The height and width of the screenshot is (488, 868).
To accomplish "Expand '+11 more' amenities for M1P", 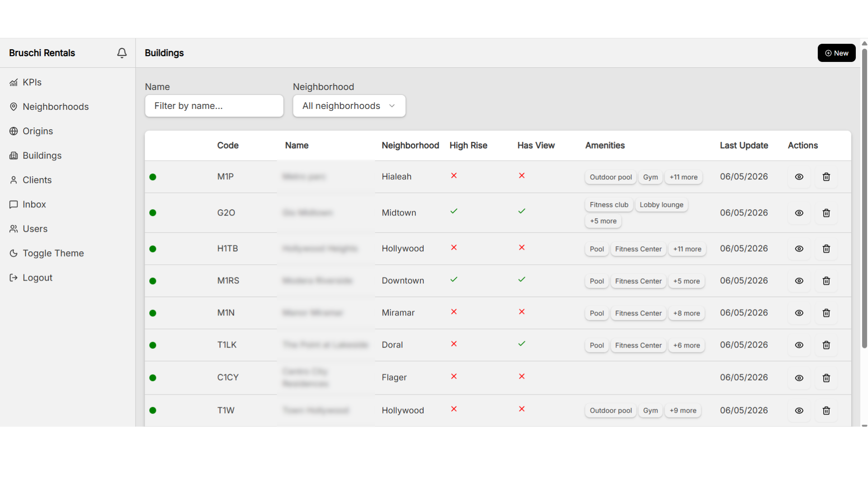I will [684, 177].
